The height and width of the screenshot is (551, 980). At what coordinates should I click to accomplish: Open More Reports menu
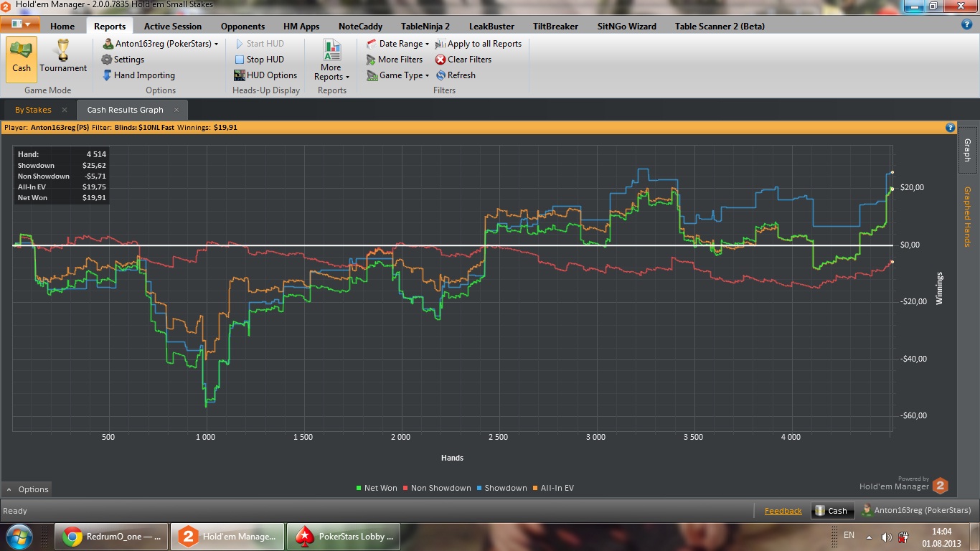click(x=331, y=60)
